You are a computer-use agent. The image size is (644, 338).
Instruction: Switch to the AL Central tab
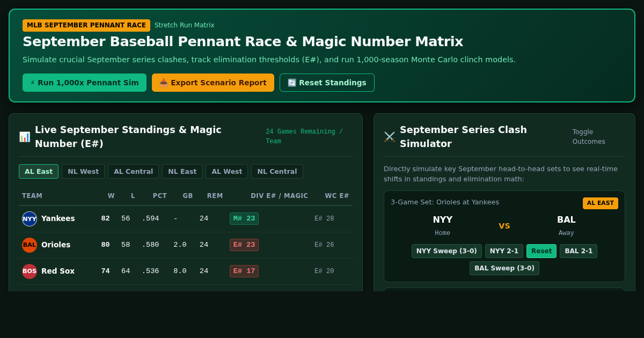[x=133, y=172]
